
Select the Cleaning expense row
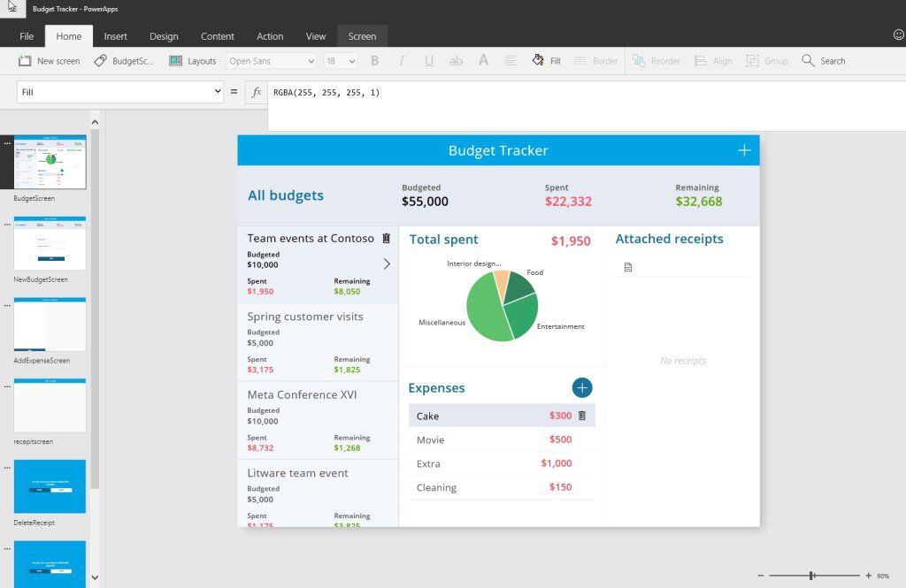point(502,487)
